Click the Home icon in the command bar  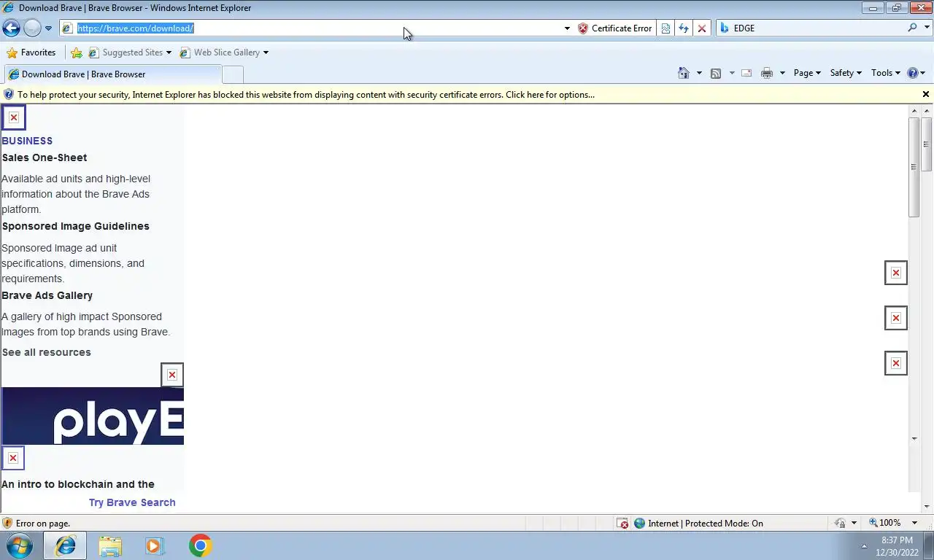(684, 73)
